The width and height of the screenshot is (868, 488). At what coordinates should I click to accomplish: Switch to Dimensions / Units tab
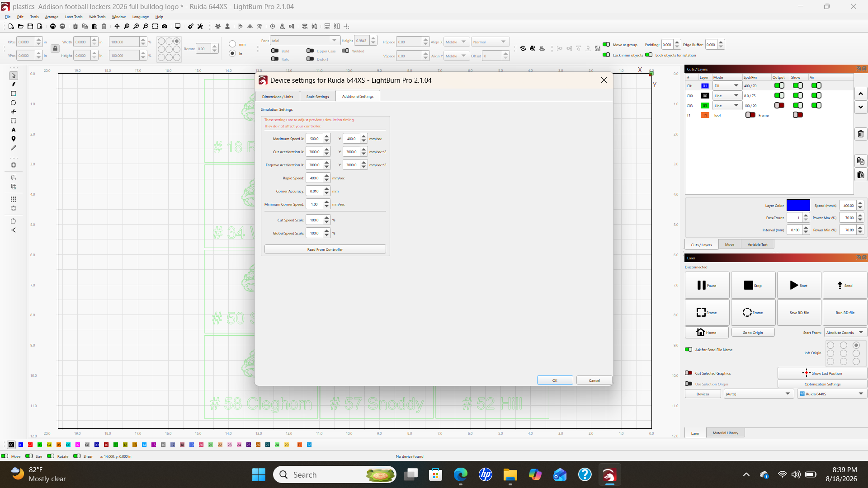click(x=278, y=97)
